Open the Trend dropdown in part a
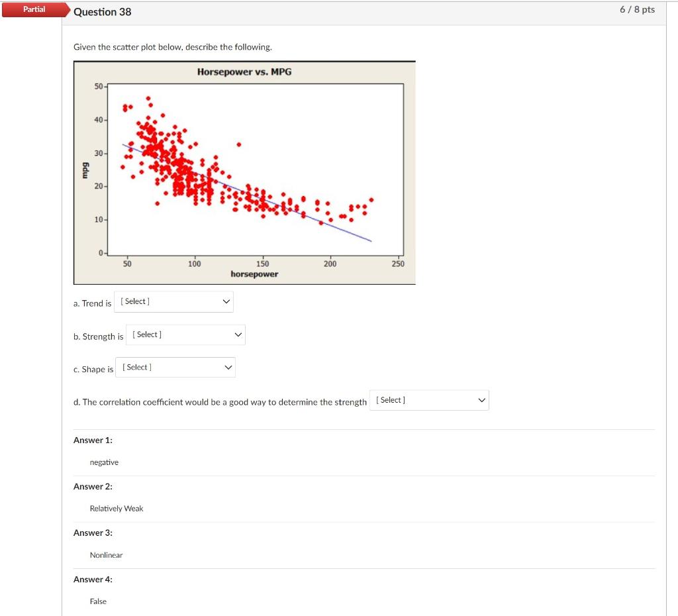Screen dimensions: 678x616 click(x=173, y=301)
